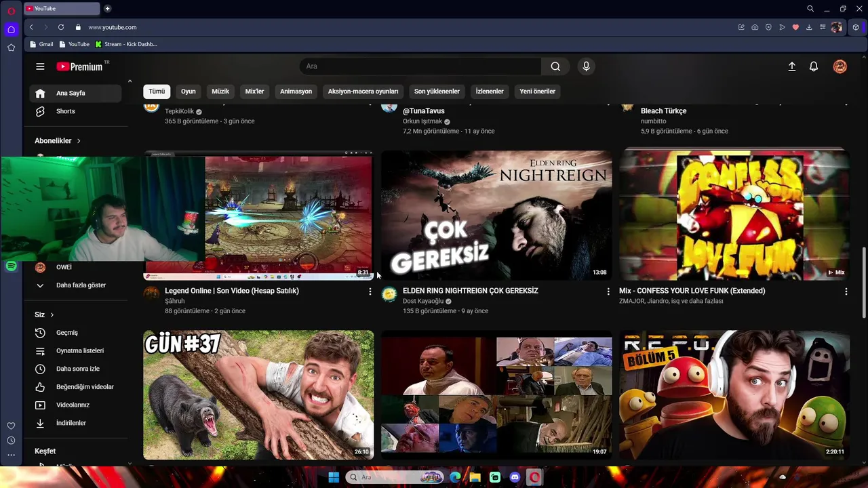Image resolution: width=868 pixels, height=488 pixels.
Task: Expand the Abonelikler section arrow
Action: tap(79, 141)
